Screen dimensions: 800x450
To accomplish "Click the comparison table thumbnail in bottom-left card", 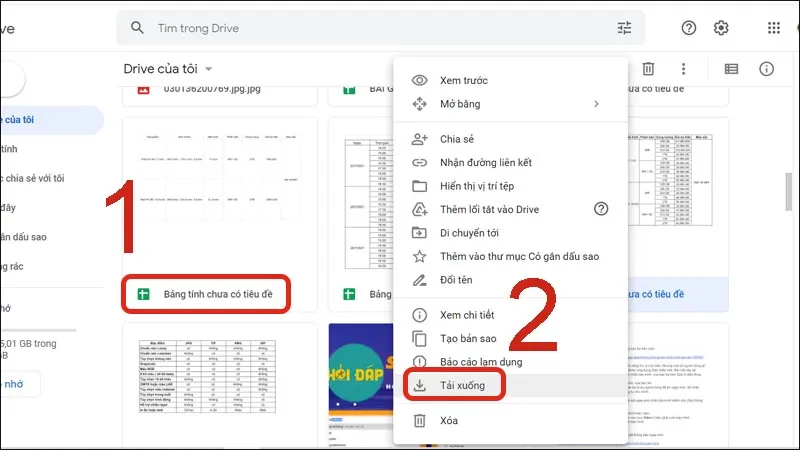I will pyautogui.click(x=207, y=377).
